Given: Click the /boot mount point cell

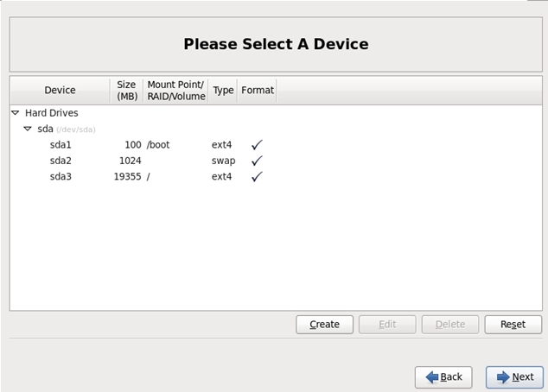Looking at the screenshot, I should pos(158,145).
